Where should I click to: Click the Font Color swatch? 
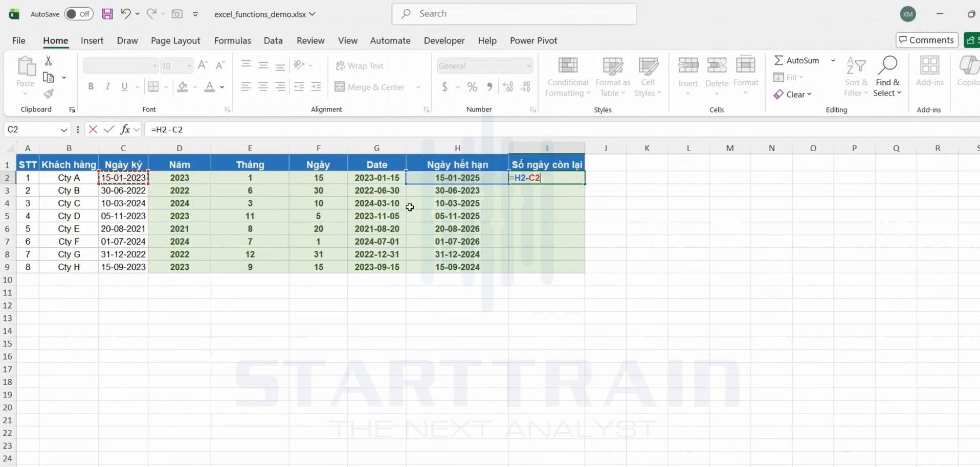pyautogui.click(x=209, y=87)
